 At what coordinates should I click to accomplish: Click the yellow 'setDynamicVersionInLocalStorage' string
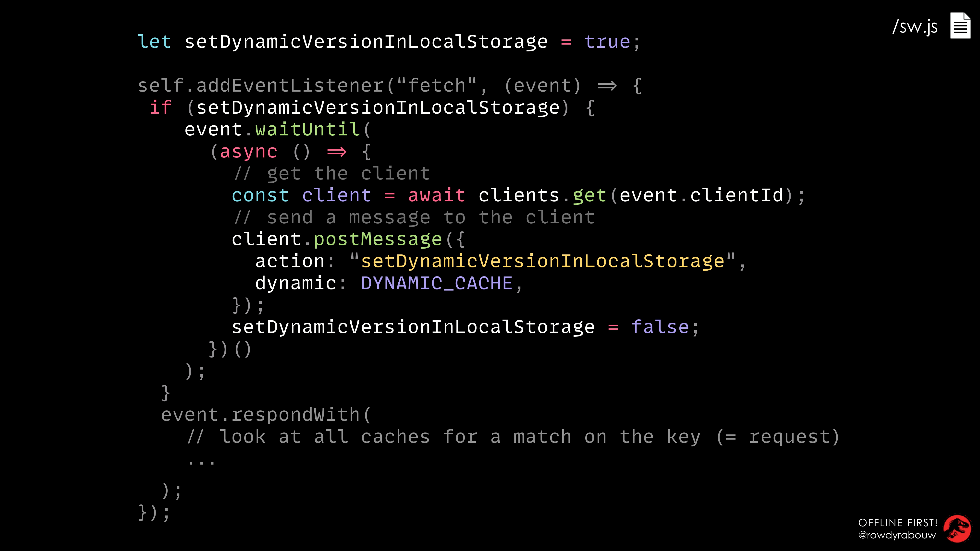[x=542, y=261]
